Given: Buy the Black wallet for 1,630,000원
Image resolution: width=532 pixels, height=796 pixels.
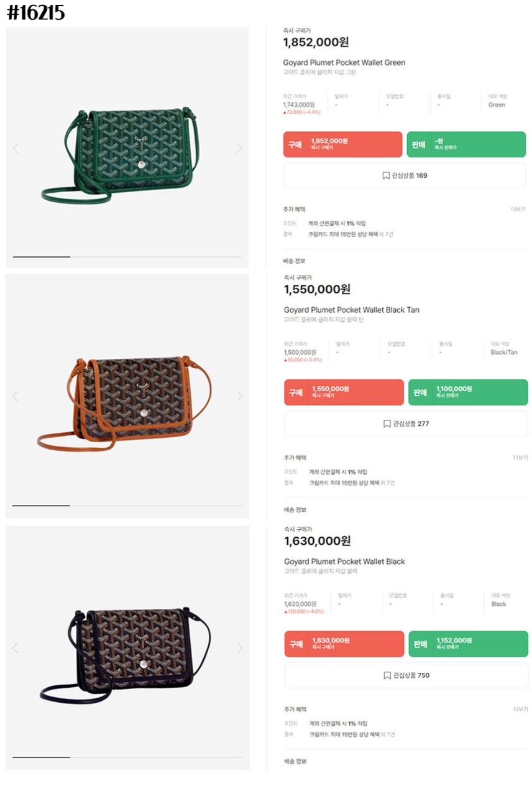Looking at the screenshot, I should click(344, 644).
